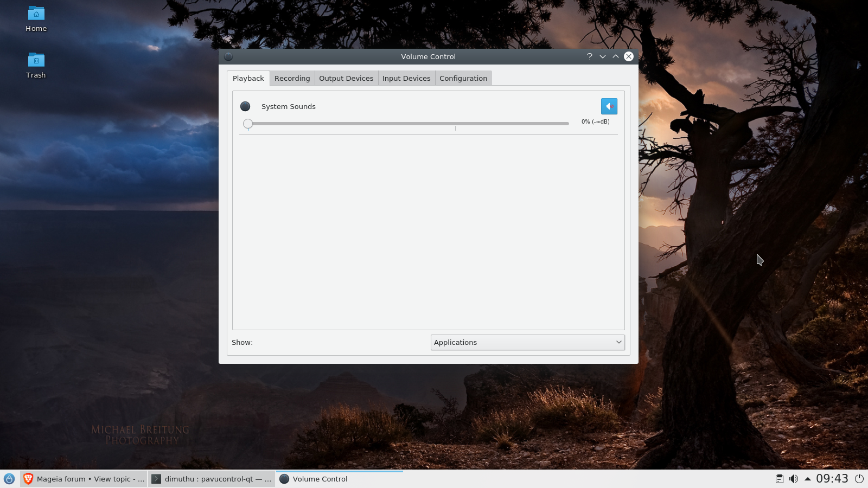The image size is (868, 488).
Task: Click the System Sounds label
Action: (289, 107)
